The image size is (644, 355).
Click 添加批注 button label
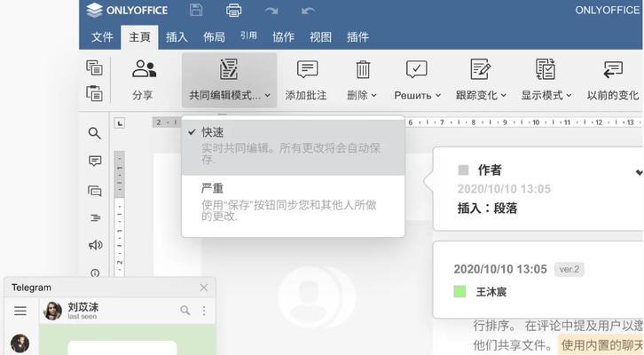tap(306, 95)
